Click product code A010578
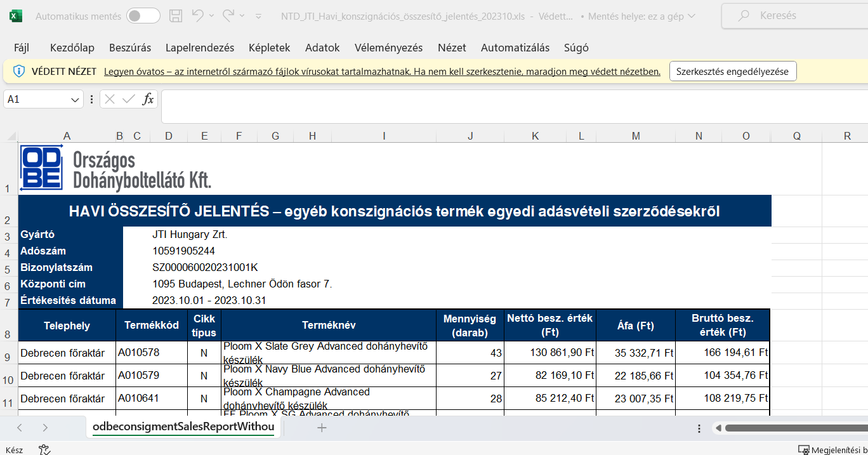 pyautogui.click(x=139, y=352)
